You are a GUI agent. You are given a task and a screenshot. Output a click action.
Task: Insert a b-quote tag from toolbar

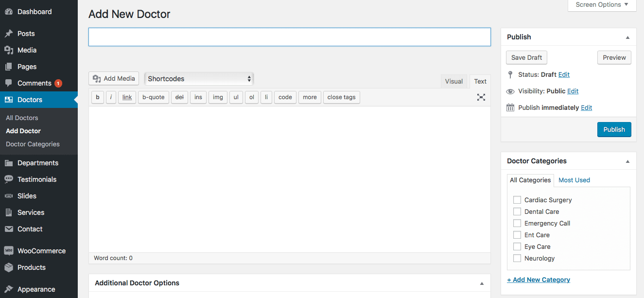154,97
